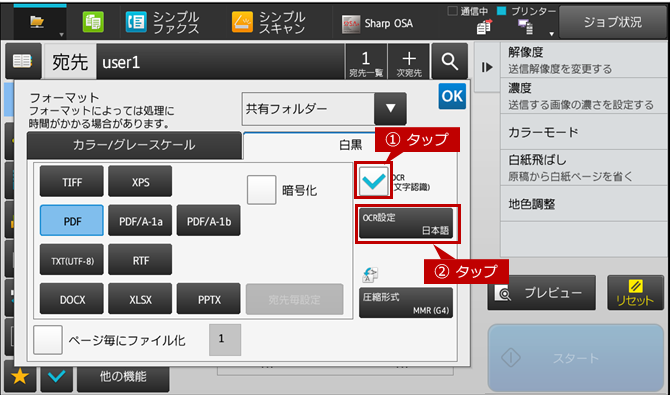
Task: Open ジョブ状況 job status
Action: coord(613,22)
